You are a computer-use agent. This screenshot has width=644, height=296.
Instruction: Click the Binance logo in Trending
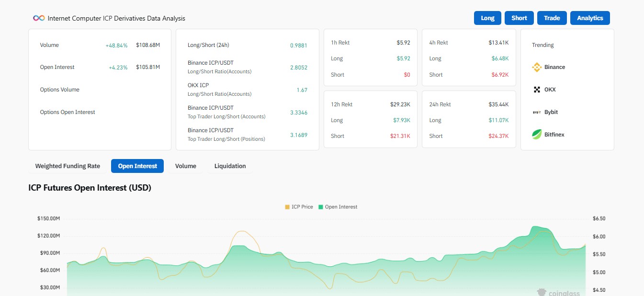coord(537,67)
